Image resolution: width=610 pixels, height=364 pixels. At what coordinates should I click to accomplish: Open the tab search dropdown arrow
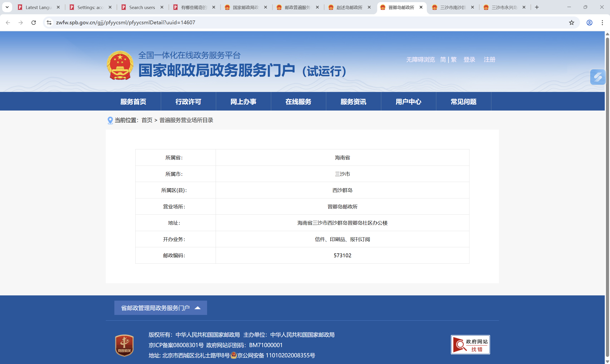[x=7, y=7]
